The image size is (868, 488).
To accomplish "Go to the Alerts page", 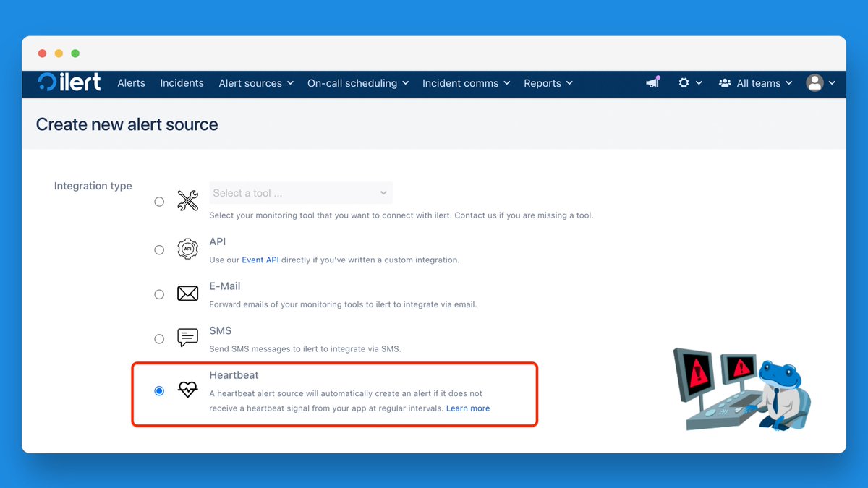I will 132,83.
